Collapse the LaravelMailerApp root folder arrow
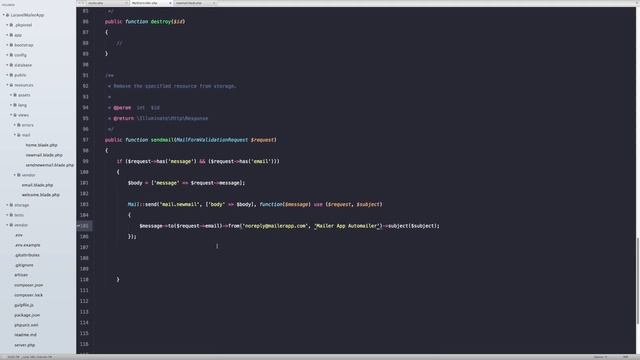This screenshot has width=640, height=360. (x=4, y=15)
